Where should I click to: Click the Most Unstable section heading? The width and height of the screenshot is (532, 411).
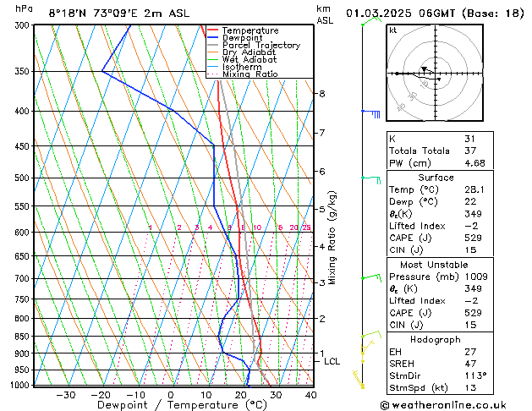(x=434, y=265)
